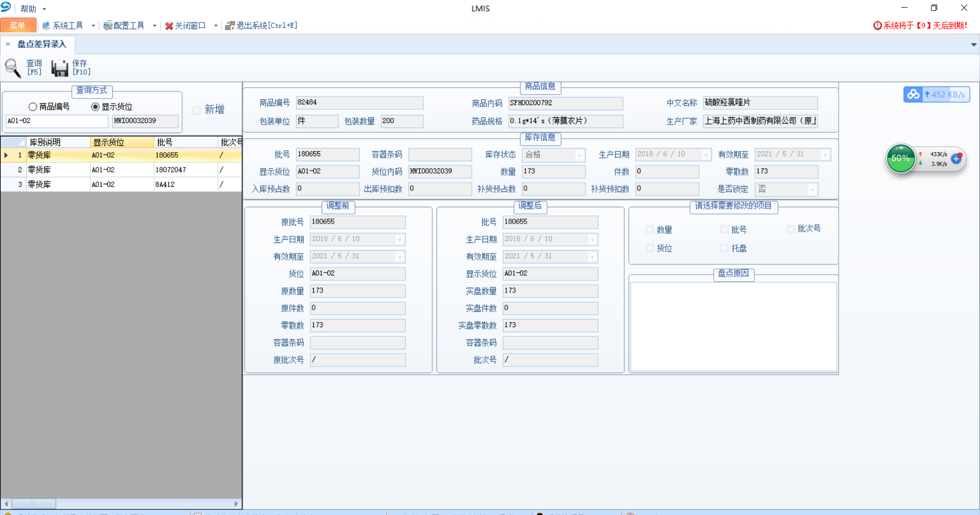Select row with batch 18072047

121,169
